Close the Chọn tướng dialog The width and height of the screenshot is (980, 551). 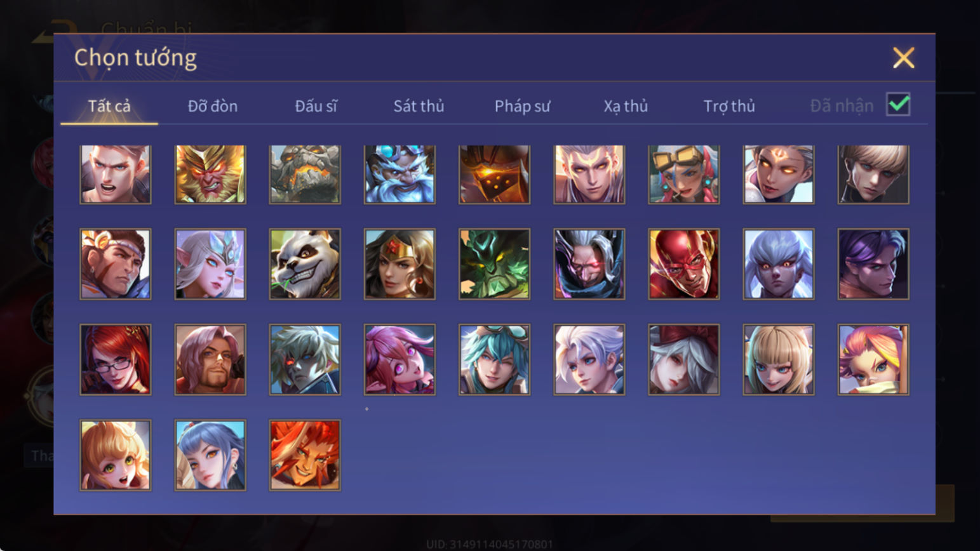pyautogui.click(x=903, y=58)
